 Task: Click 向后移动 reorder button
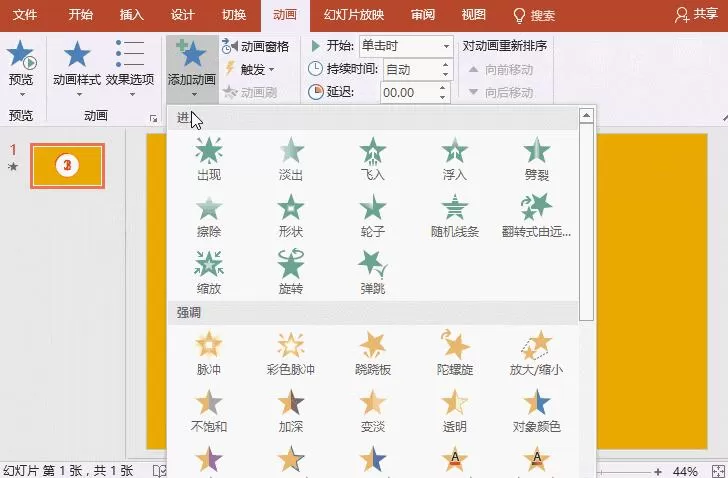pyautogui.click(x=500, y=92)
